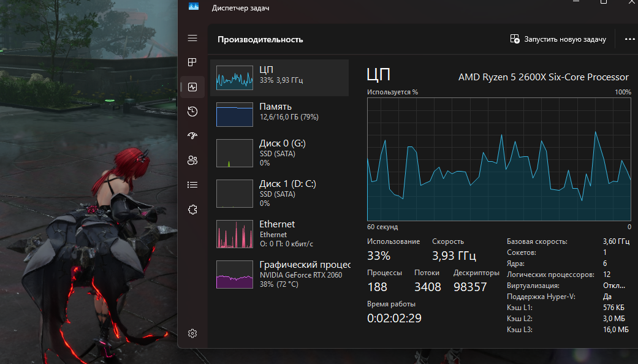Click the uptime value 0:02:02:29
The height and width of the screenshot is (364, 638).
394,318
